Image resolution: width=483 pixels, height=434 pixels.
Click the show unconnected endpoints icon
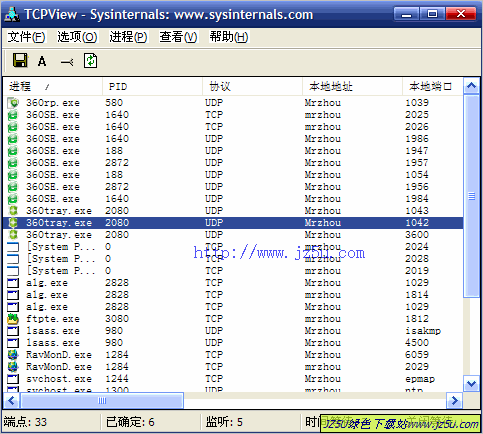pos(67,62)
